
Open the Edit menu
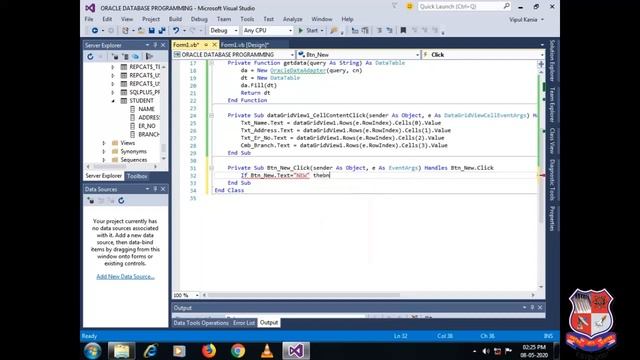107,19
